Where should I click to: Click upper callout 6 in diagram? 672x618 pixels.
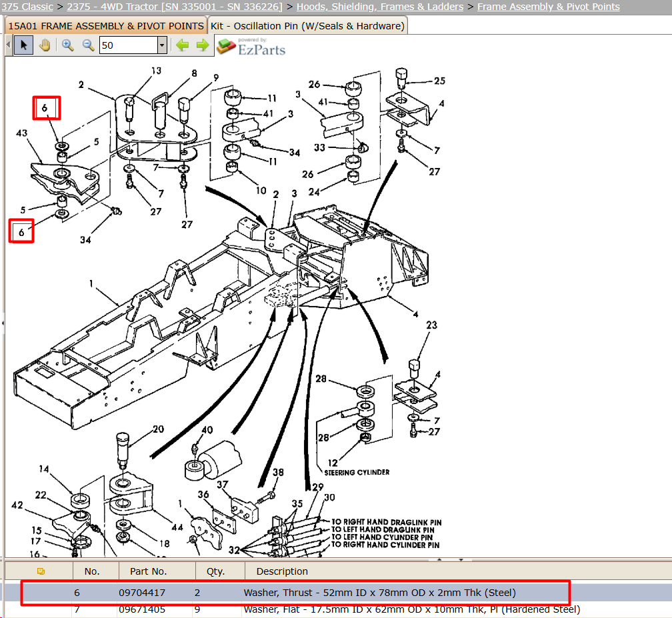(x=45, y=108)
